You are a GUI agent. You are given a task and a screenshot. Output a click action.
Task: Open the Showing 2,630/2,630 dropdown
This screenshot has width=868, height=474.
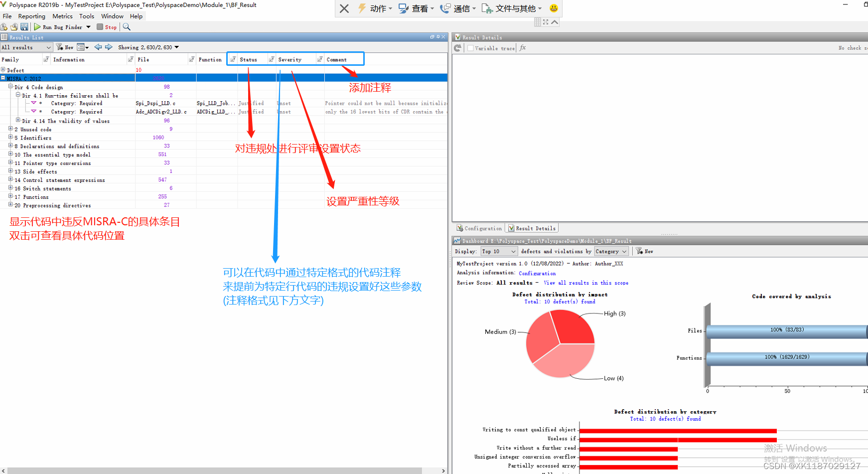148,47
